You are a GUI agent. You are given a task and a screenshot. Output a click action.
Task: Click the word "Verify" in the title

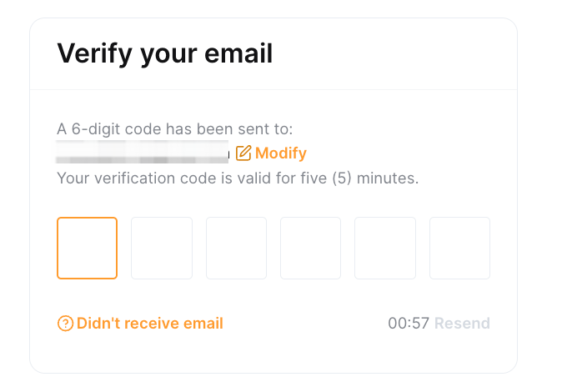pos(86,54)
